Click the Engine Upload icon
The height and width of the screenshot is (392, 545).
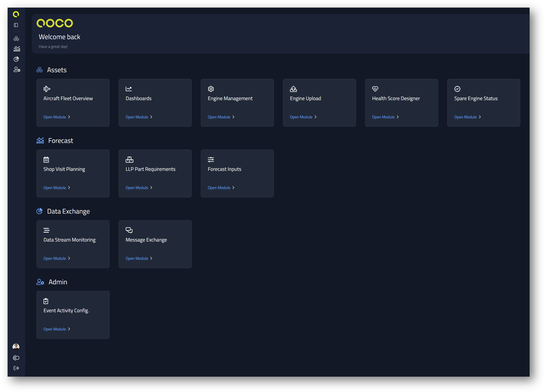pos(293,89)
